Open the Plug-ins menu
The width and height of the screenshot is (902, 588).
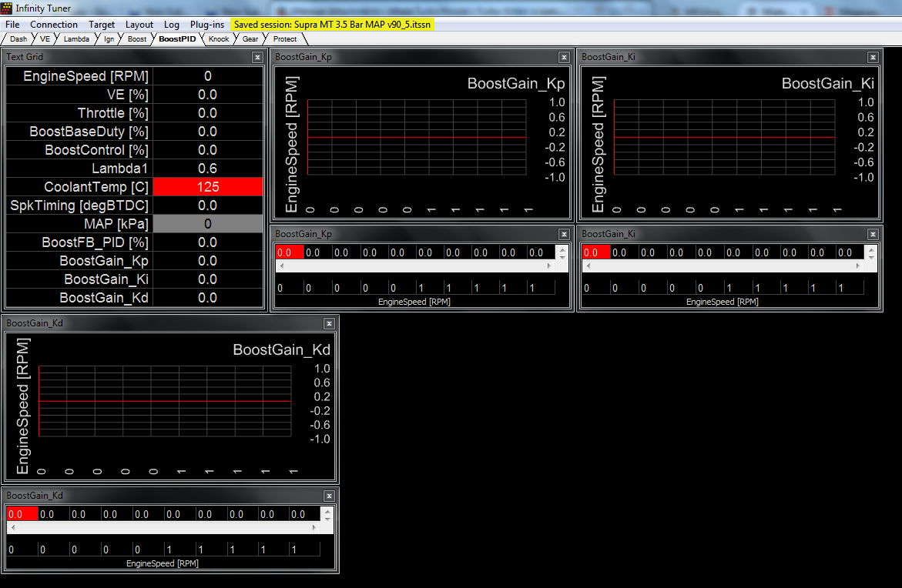(207, 25)
